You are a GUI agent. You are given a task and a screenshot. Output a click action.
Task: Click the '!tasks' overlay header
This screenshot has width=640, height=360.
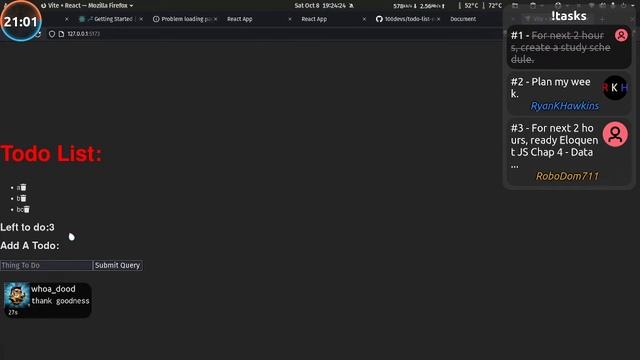[569, 16]
